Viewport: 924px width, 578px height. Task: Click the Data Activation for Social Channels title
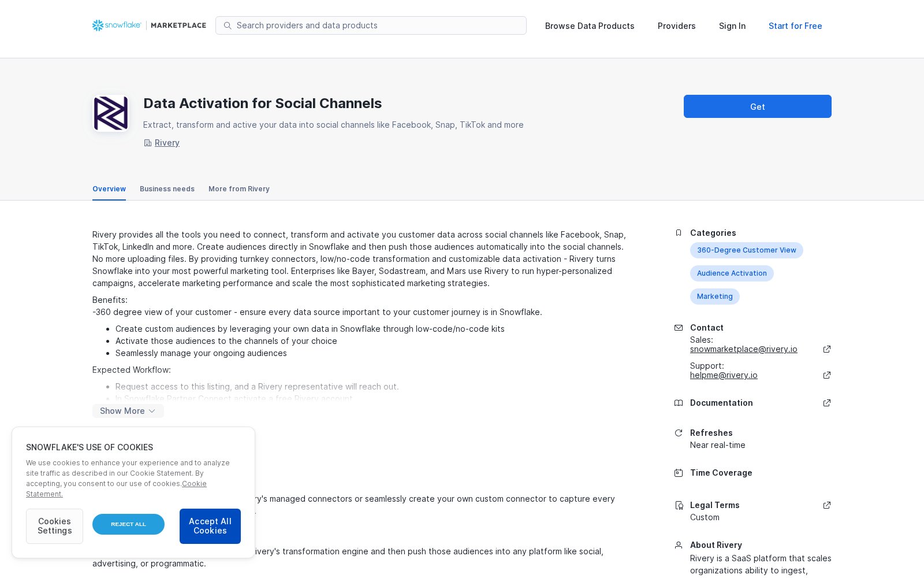click(x=263, y=103)
